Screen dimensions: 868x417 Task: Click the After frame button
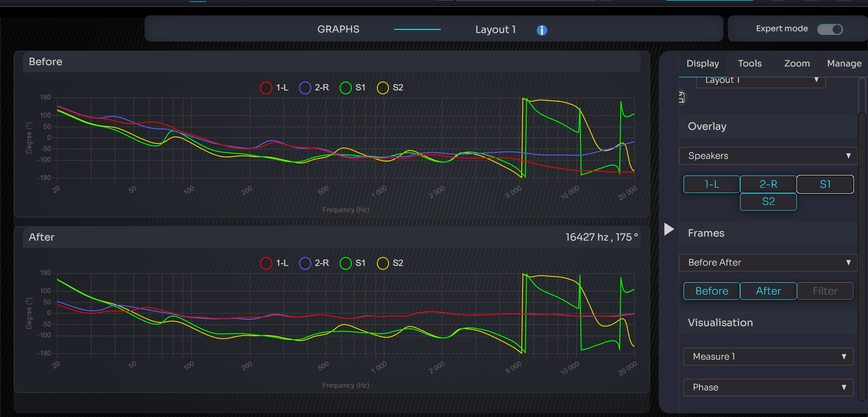tap(769, 291)
